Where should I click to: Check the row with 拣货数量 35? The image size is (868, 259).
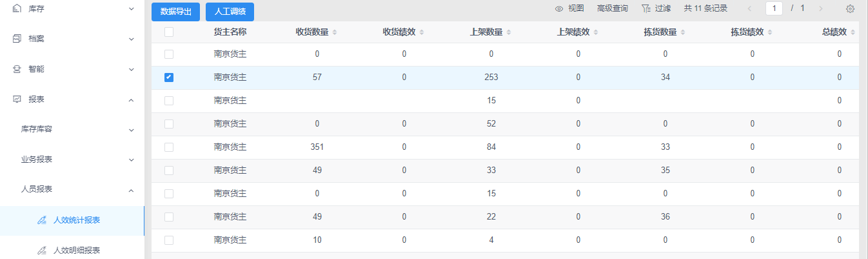[169, 171]
